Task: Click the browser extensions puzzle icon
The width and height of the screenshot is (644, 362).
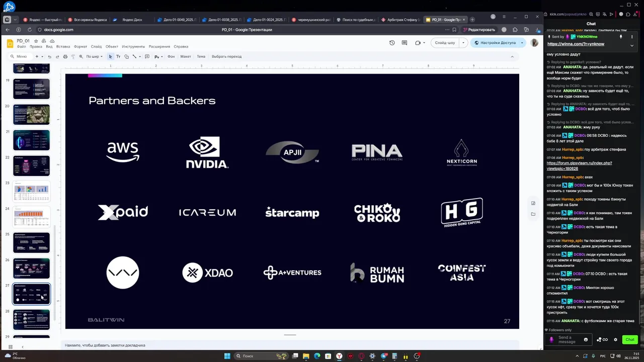Action: click(515, 30)
